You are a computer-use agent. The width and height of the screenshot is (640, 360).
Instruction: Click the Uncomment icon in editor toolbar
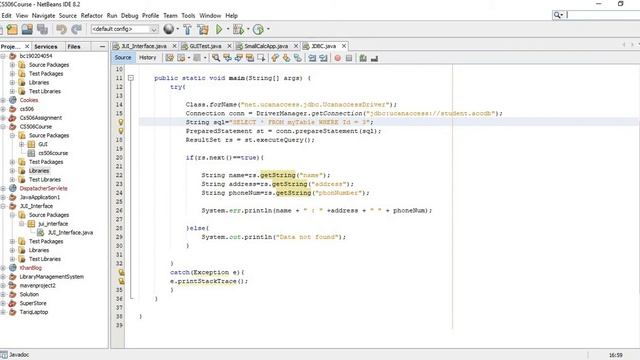(x=374, y=58)
